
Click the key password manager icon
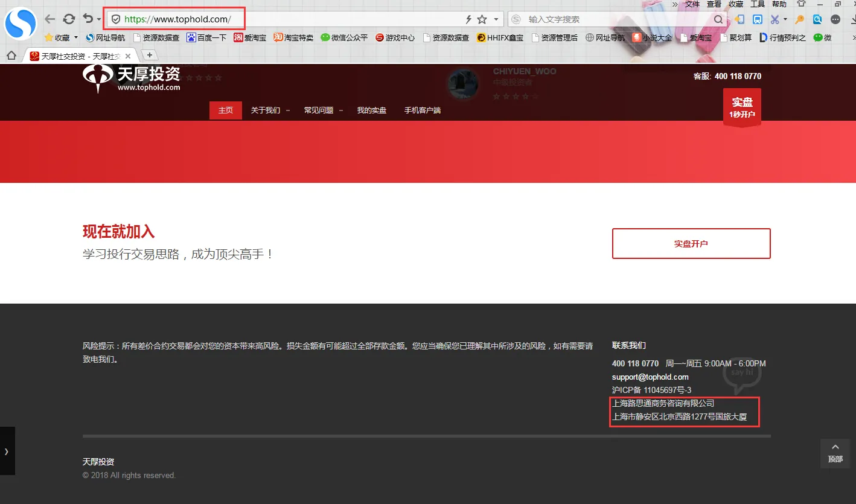(x=800, y=19)
